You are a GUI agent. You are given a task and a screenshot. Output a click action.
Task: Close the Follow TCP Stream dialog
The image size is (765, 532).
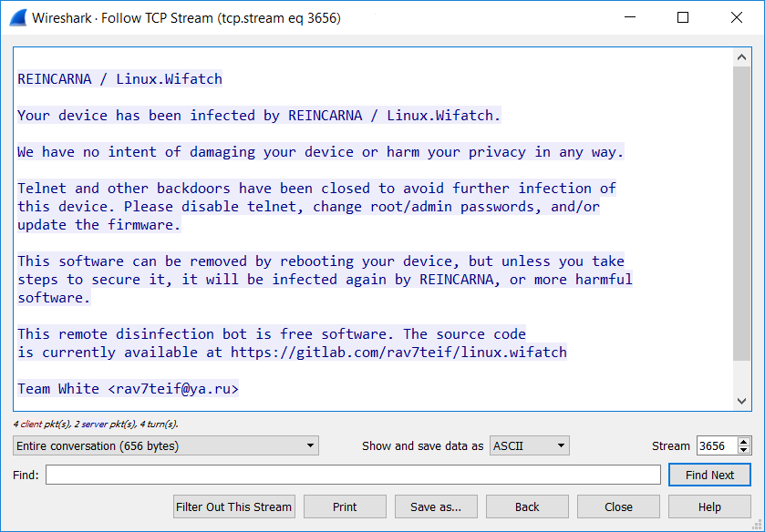click(x=618, y=506)
